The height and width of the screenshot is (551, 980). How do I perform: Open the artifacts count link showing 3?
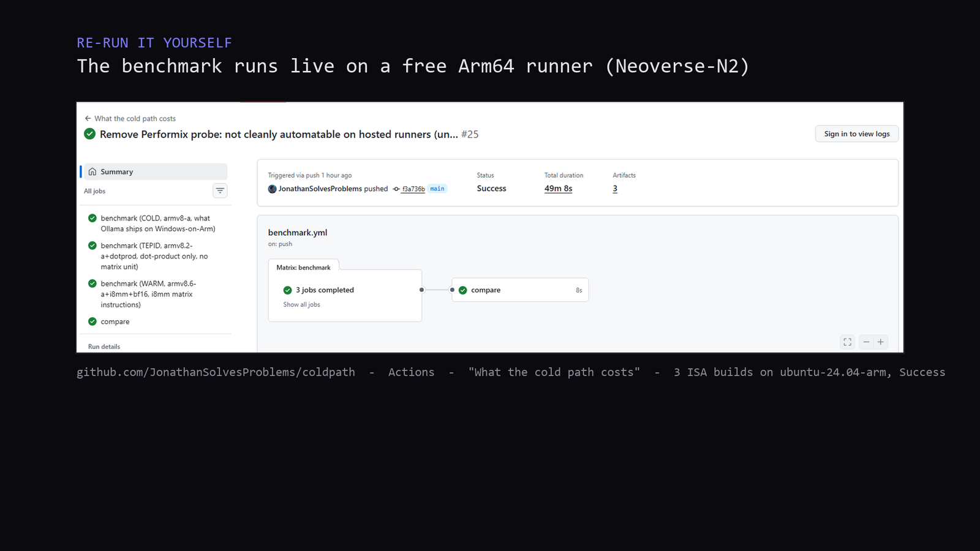click(615, 189)
